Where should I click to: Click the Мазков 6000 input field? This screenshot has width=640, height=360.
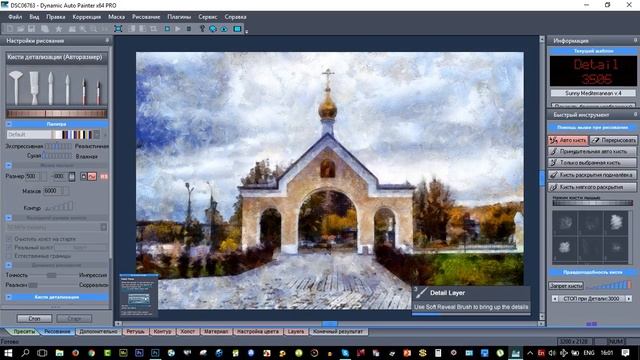pyautogui.click(x=53, y=191)
